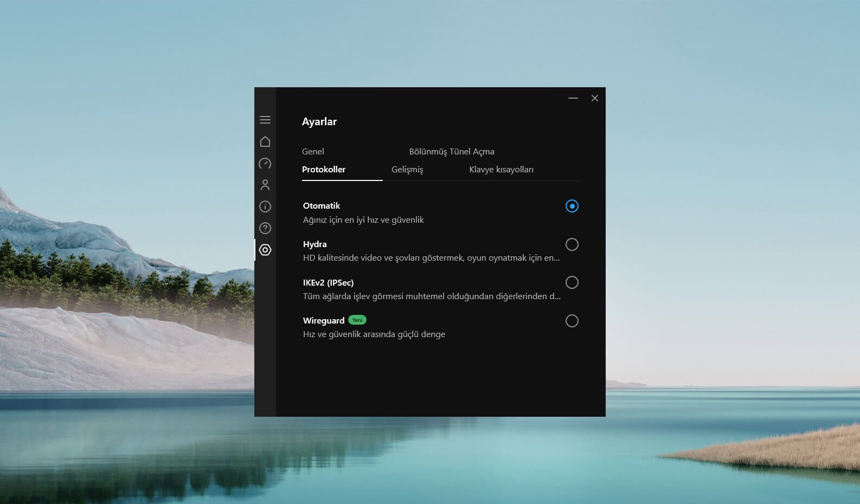
Task: Close the VPN settings window
Action: [x=595, y=98]
